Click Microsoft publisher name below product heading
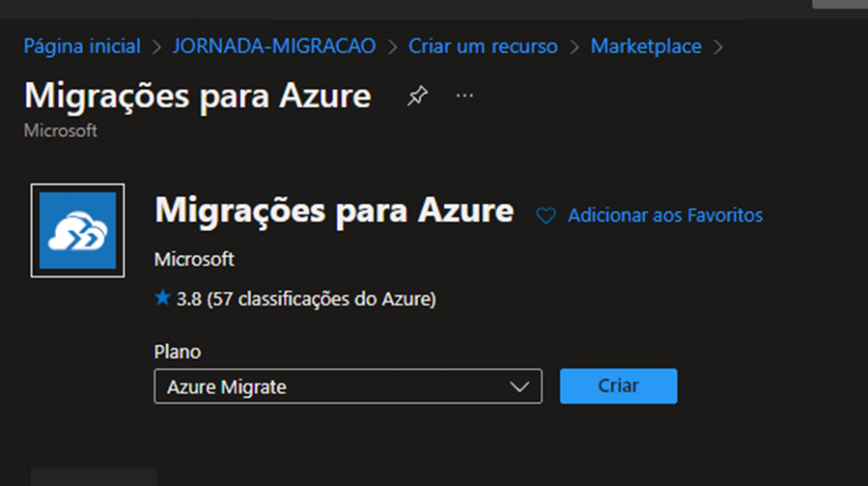Screen dimensions: 868x486 click(x=194, y=260)
